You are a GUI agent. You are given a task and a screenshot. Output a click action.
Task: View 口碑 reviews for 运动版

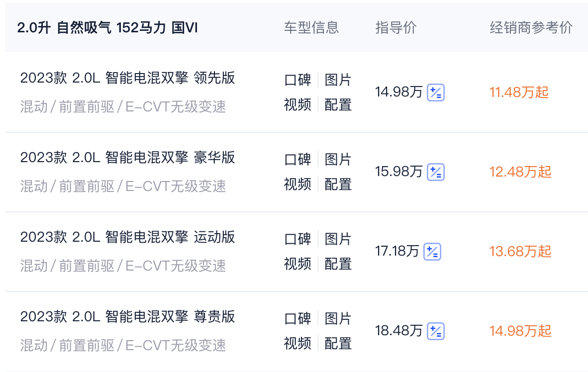coord(297,239)
